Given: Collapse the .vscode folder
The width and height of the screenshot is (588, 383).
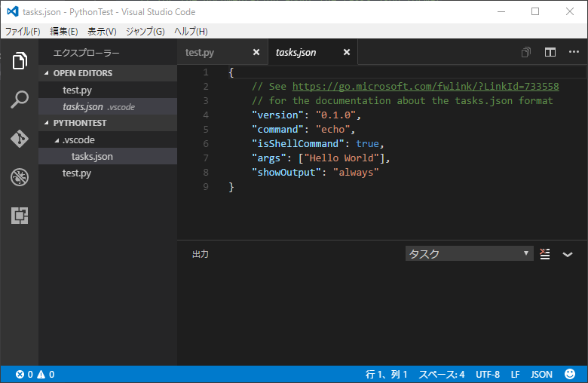Looking at the screenshot, I should coord(57,140).
